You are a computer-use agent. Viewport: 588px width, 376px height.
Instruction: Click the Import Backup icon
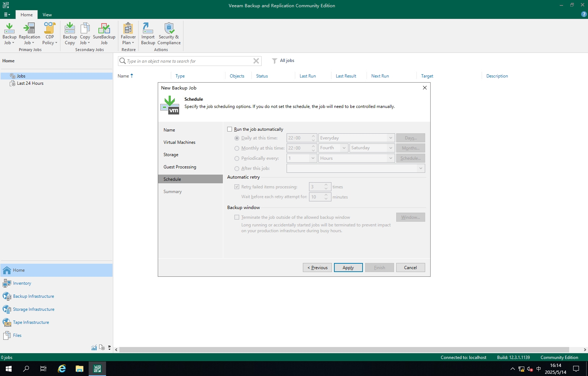pos(148,33)
